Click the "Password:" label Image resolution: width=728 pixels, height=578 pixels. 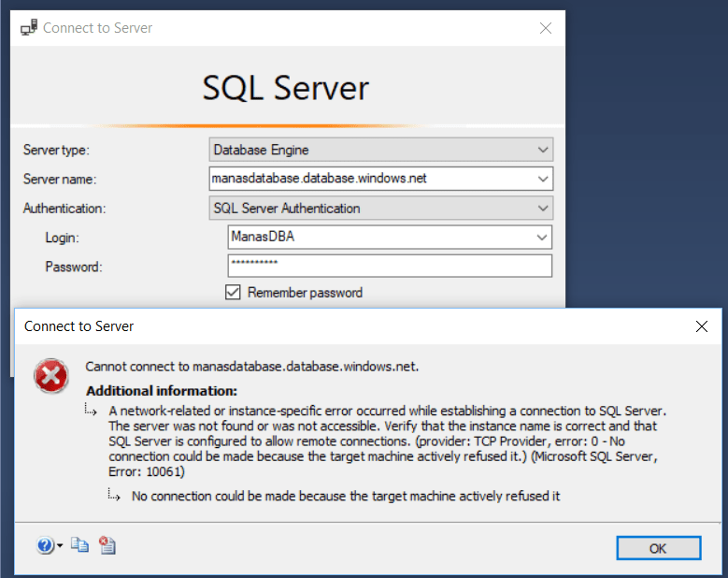(x=73, y=267)
